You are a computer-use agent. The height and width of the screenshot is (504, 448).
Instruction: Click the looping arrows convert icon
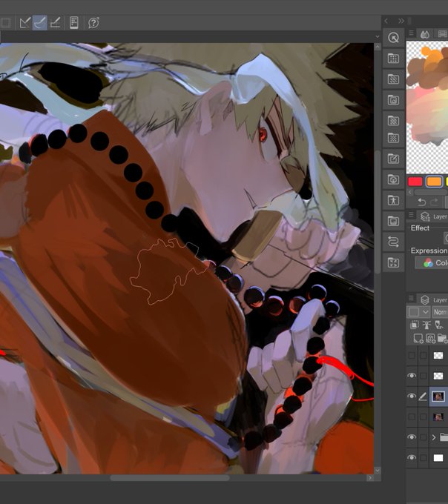coord(393,242)
